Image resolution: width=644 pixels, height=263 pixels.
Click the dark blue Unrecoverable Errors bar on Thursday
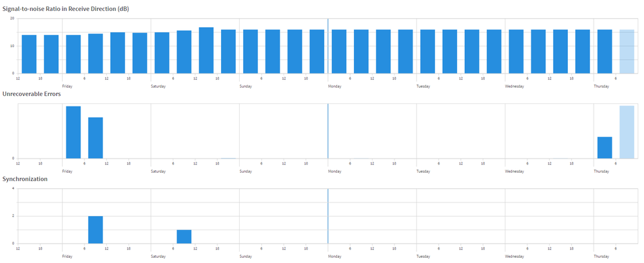click(605, 148)
